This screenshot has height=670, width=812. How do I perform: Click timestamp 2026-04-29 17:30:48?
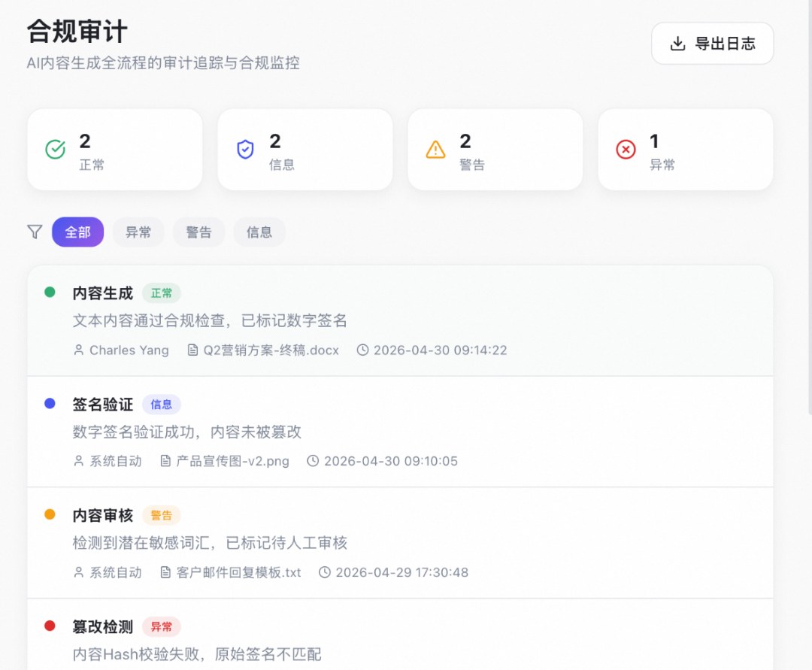click(401, 572)
